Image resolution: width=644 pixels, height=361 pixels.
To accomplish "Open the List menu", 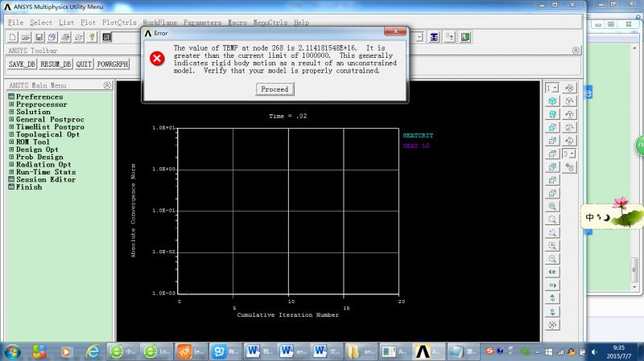I will (x=66, y=23).
